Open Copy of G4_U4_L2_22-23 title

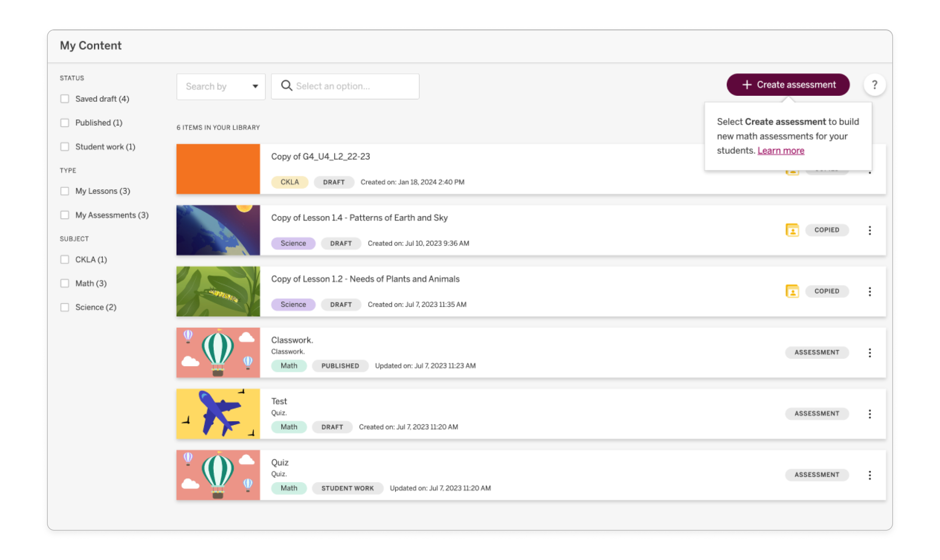click(321, 157)
